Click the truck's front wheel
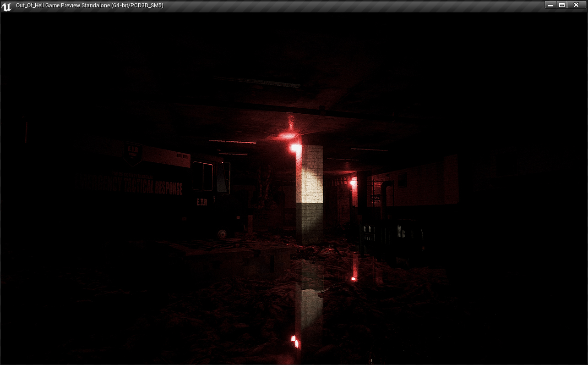588x365 pixels. click(222, 234)
